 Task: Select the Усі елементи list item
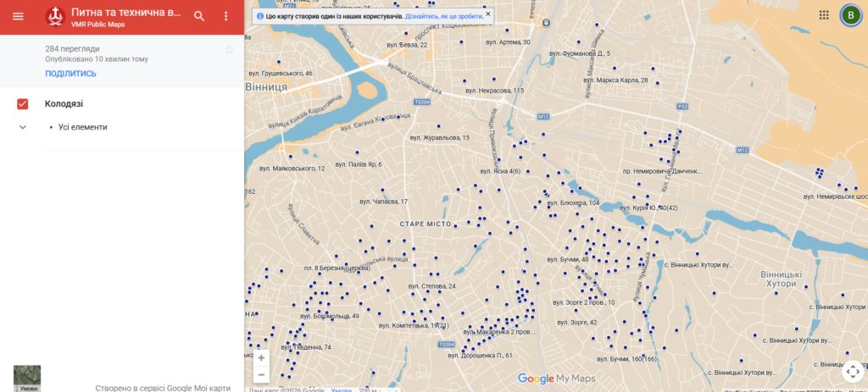coord(83,127)
